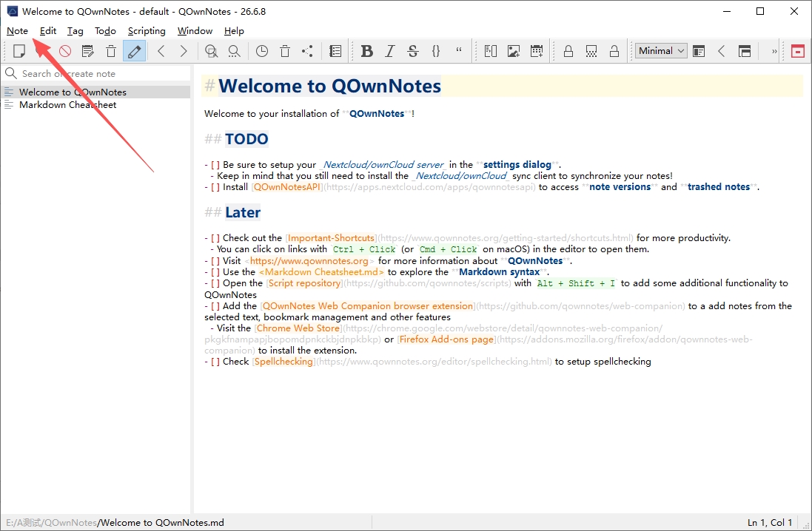Click the Script repository link text
The height and width of the screenshot is (531, 812).
click(304, 283)
